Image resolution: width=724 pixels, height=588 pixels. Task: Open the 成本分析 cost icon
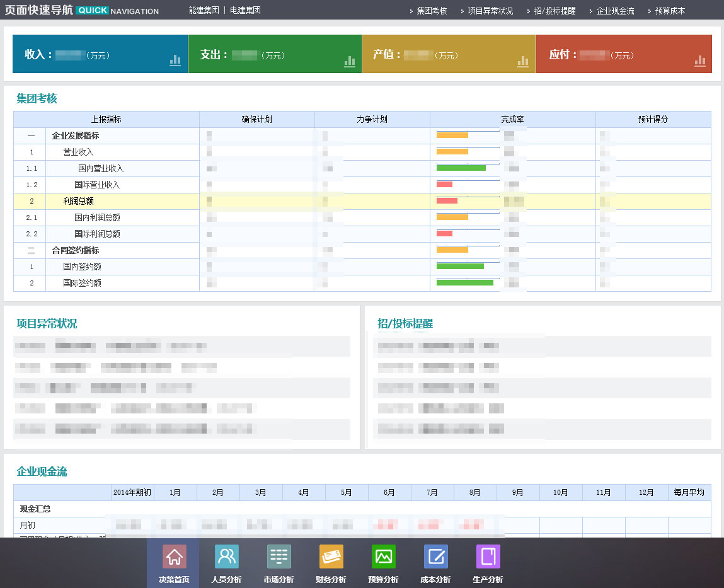coord(435,557)
